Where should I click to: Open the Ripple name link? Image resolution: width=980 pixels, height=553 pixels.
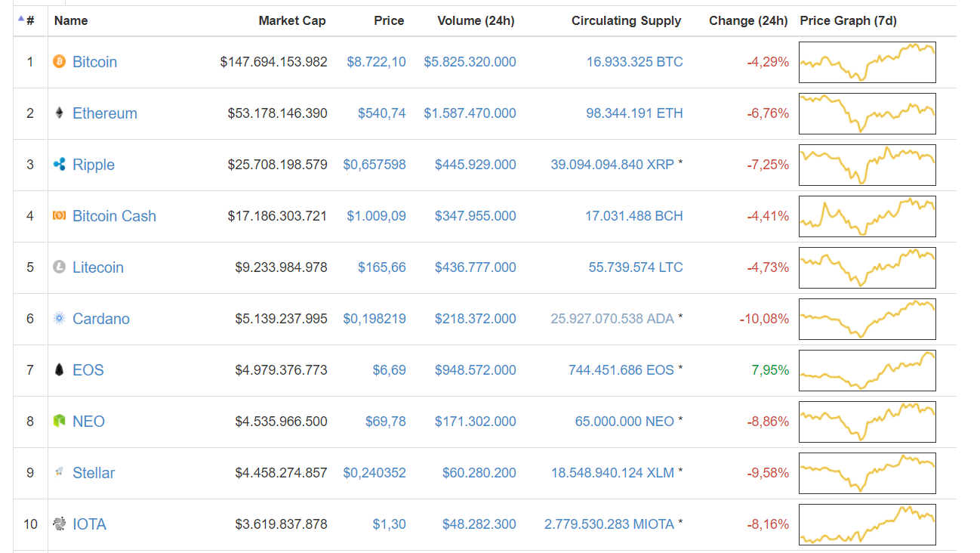click(x=94, y=165)
